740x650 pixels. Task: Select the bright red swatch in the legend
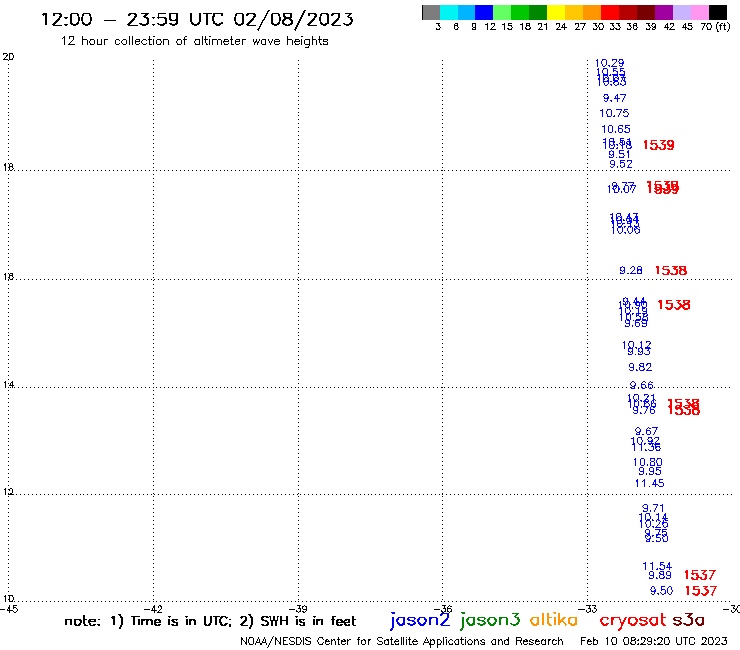point(610,12)
